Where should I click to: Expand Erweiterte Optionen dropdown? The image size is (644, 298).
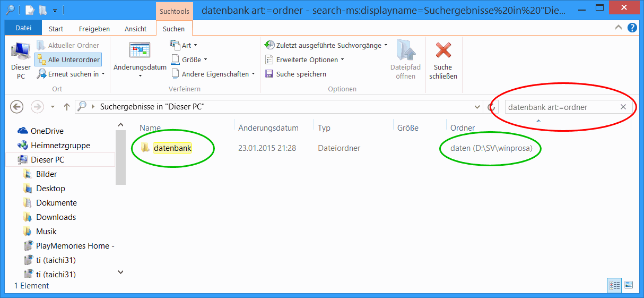pyautogui.click(x=305, y=59)
